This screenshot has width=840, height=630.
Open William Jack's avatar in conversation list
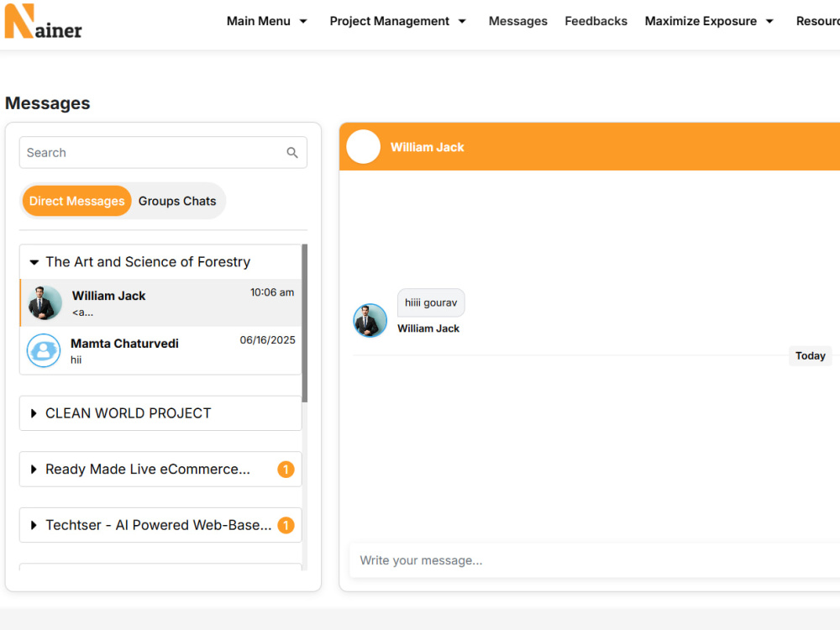tap(45, 302)
